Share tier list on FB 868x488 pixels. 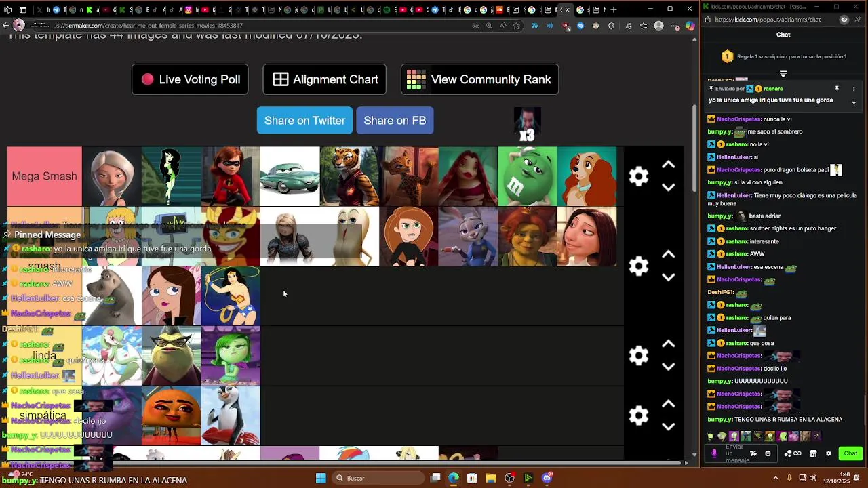pyautogui.click(x=395, y=121)
